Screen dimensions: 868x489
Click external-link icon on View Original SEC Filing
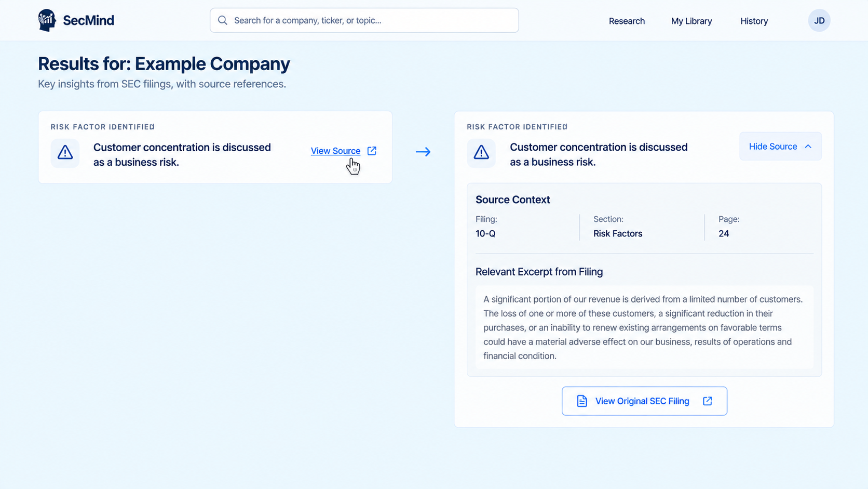click(707, 401)
